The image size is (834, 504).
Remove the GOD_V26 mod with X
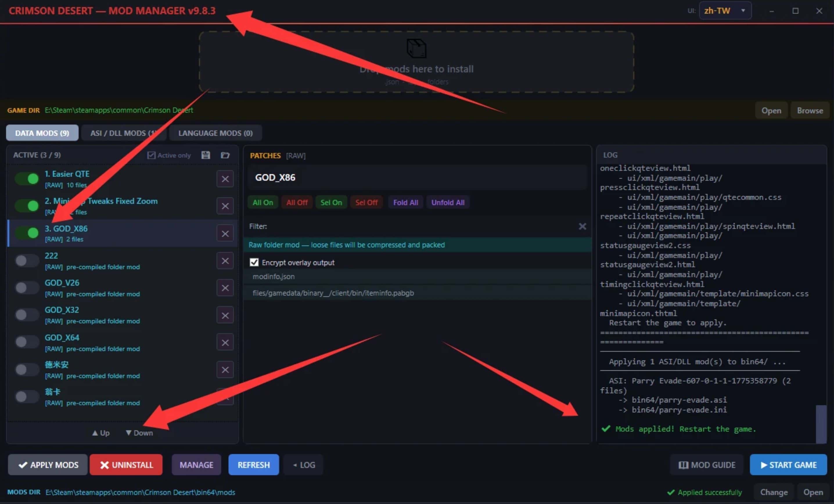point(225,288)
